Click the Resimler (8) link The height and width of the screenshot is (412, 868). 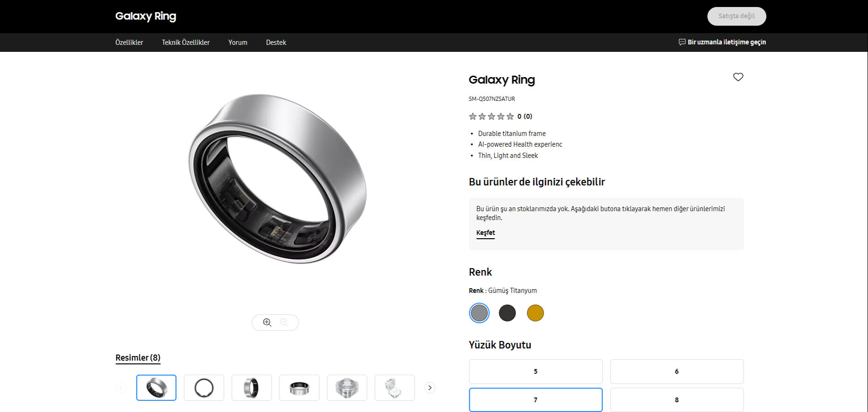coord(137,357)
